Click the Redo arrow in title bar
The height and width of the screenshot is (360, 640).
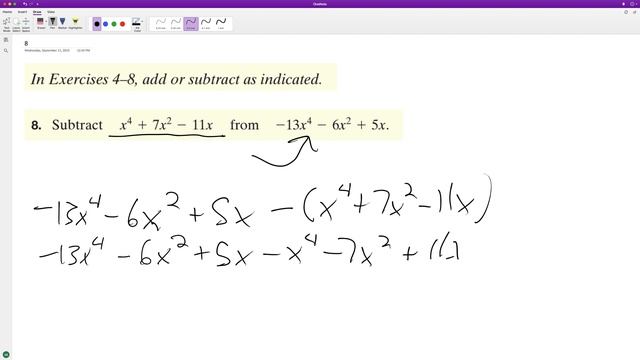(31, 4)
